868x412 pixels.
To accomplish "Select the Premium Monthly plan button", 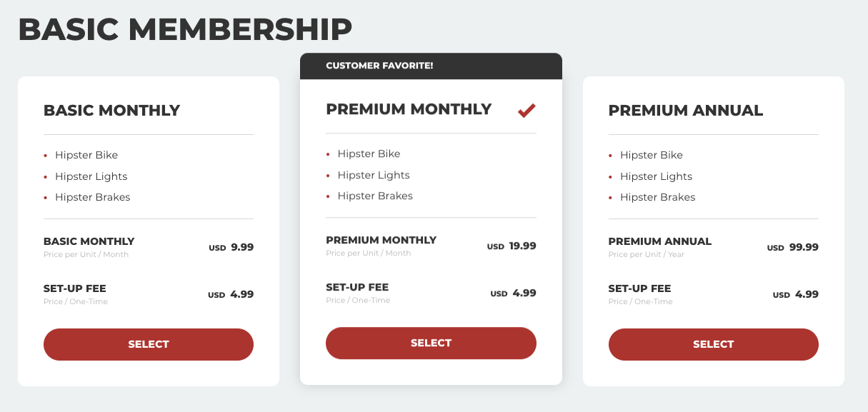I will pyautogui.click(x=431, y=343).
